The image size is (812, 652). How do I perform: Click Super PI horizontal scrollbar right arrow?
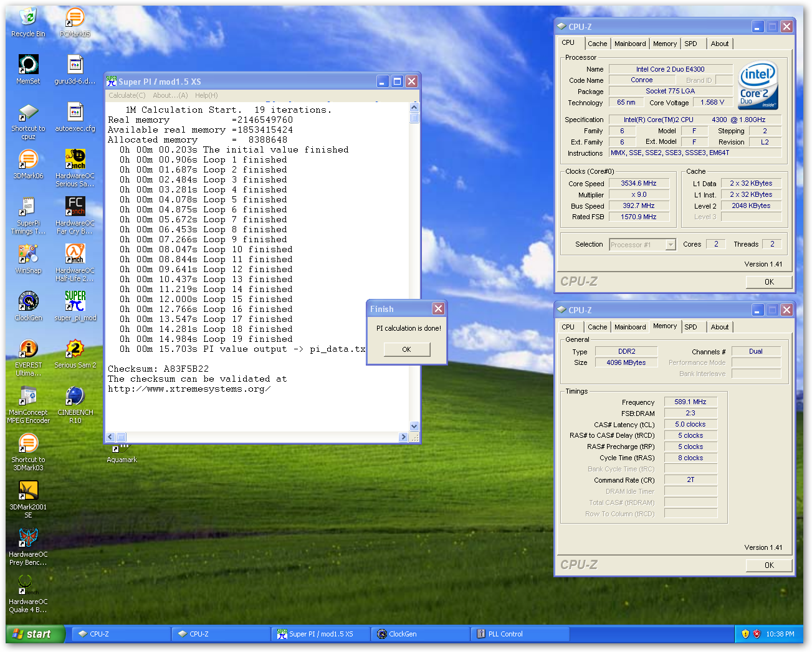[403, 437]
